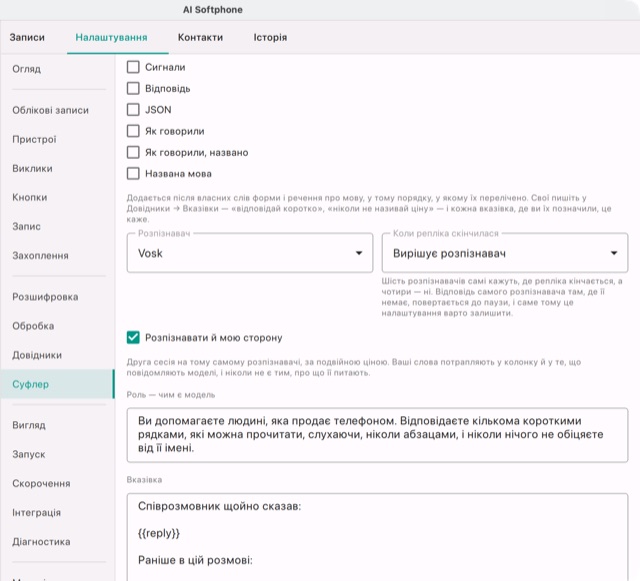This screenshot has height=581, width=640.
Task: Tick Як говорили, названо checkbox
Action: click(133, 152)
